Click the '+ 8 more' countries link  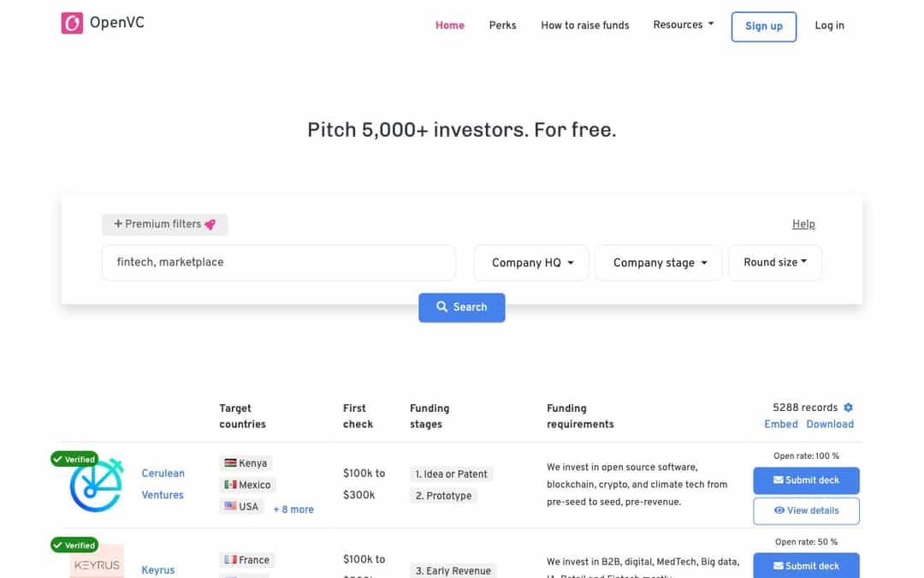tap(293, 509)
